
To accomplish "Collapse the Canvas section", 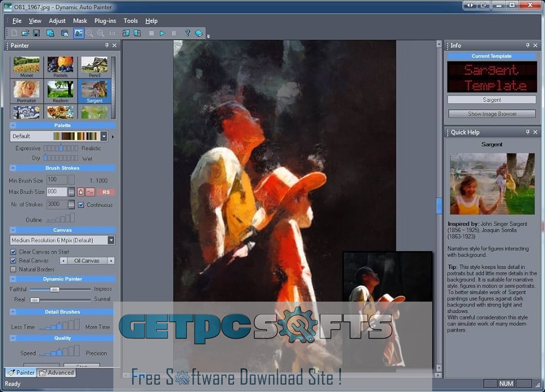I will 13,230.
